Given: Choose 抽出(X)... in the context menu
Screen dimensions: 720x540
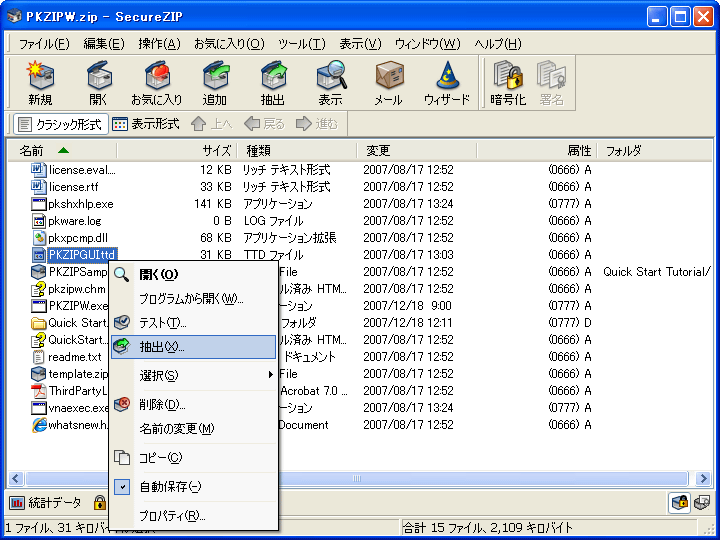Looking at the screenshot, I should [194, 347].
